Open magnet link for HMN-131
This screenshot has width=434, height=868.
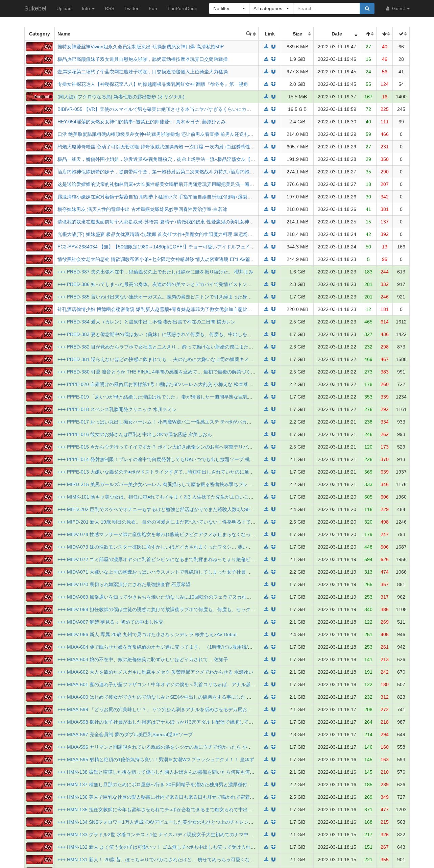pyautogui.click(x=273, y=860)
